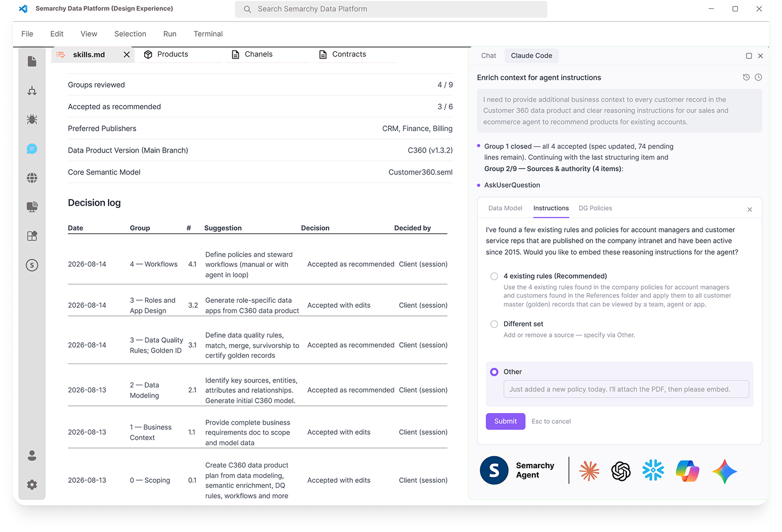This screenshot has width=782, height=532.
Task: Click the Gemini sparkle logo
Action: 725,471
